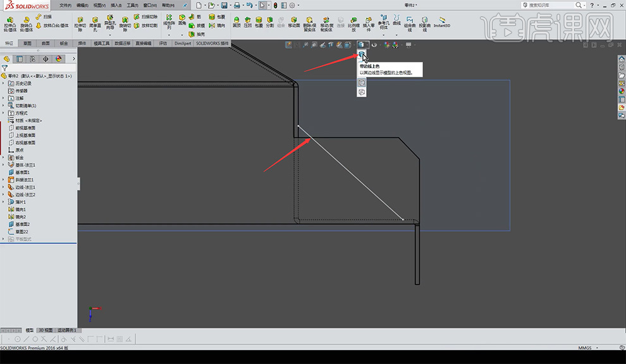Select wireframe display style in the dropdown list
Screen dimensions: 626x364
[362, 92]
